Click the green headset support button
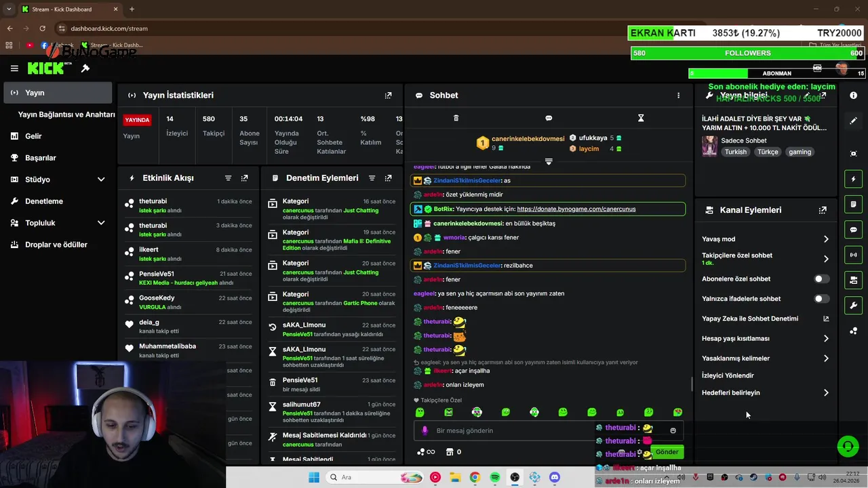 point(848,446)
